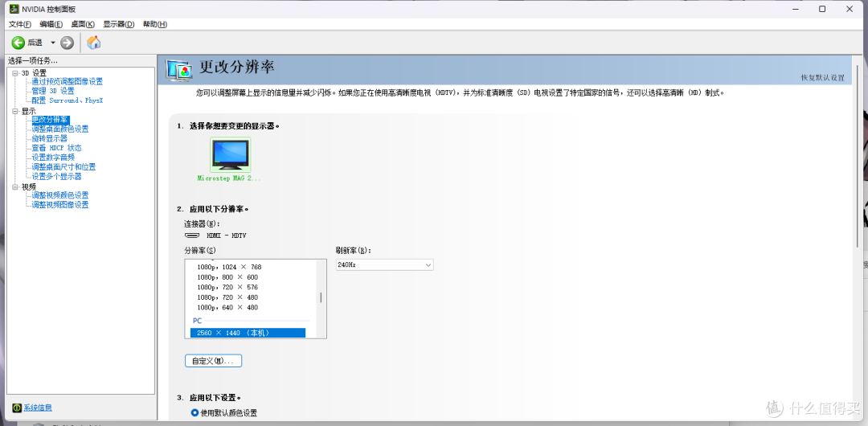Collapse the 视频 tree node
868x426 pixels.
point(15,186)
